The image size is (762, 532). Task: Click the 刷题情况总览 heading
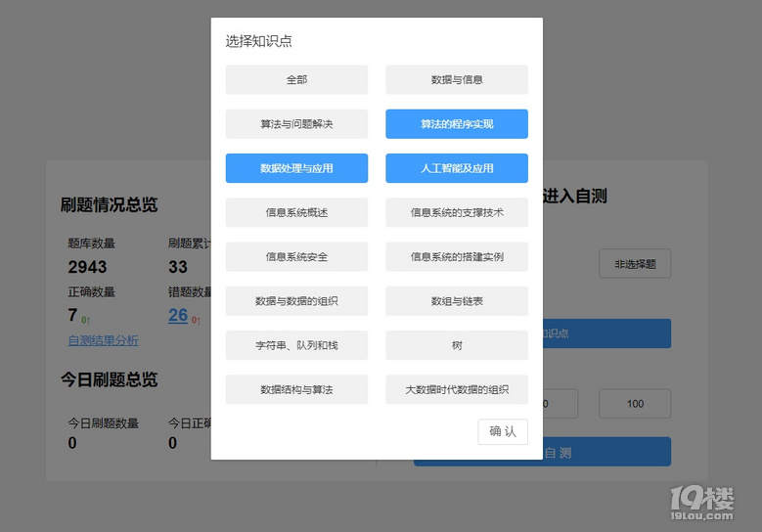click(109, 204)
